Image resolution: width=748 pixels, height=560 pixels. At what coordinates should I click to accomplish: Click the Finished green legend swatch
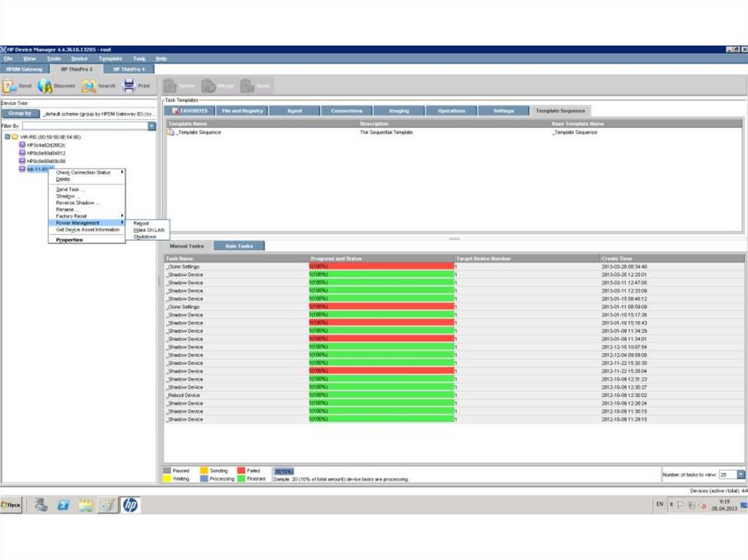[x=241, y=478]
